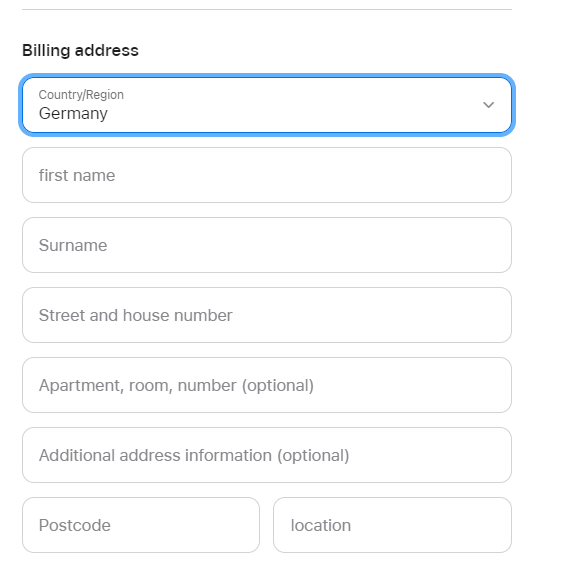Click the chevron arrow beside Germany
This screenshot has height=571, width=581.
point(488,105)
